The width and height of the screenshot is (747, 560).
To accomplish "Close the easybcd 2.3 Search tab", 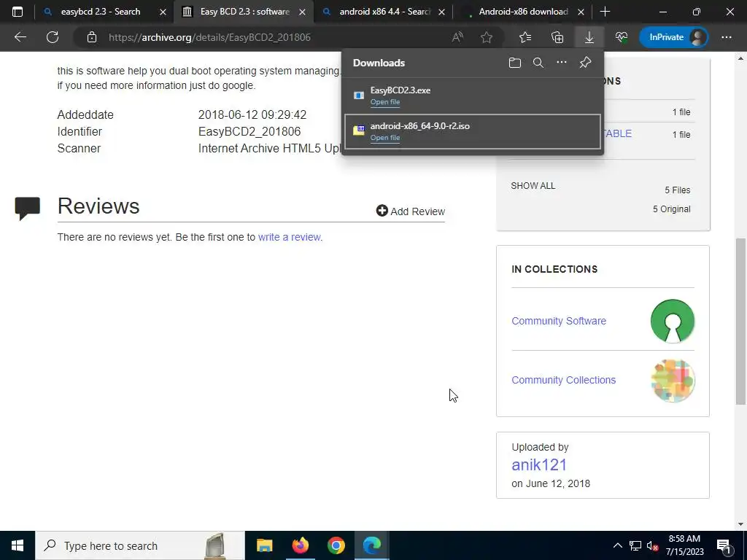I will [163, 12].
